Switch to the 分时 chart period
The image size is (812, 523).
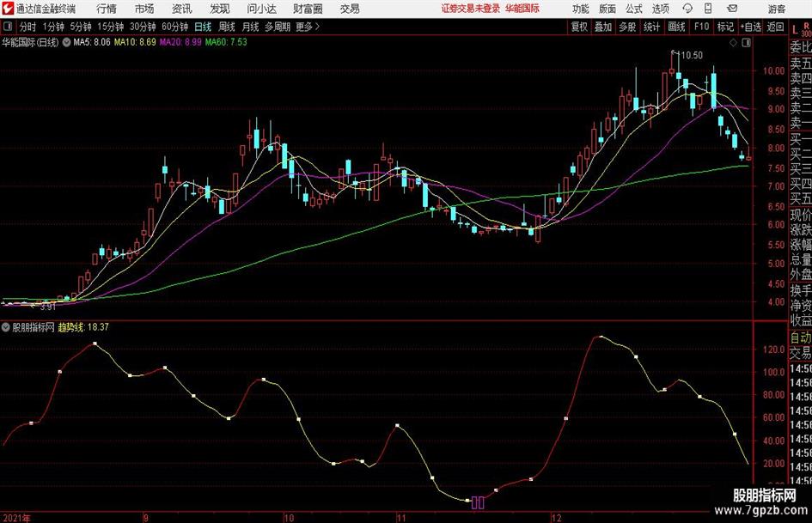28,27
